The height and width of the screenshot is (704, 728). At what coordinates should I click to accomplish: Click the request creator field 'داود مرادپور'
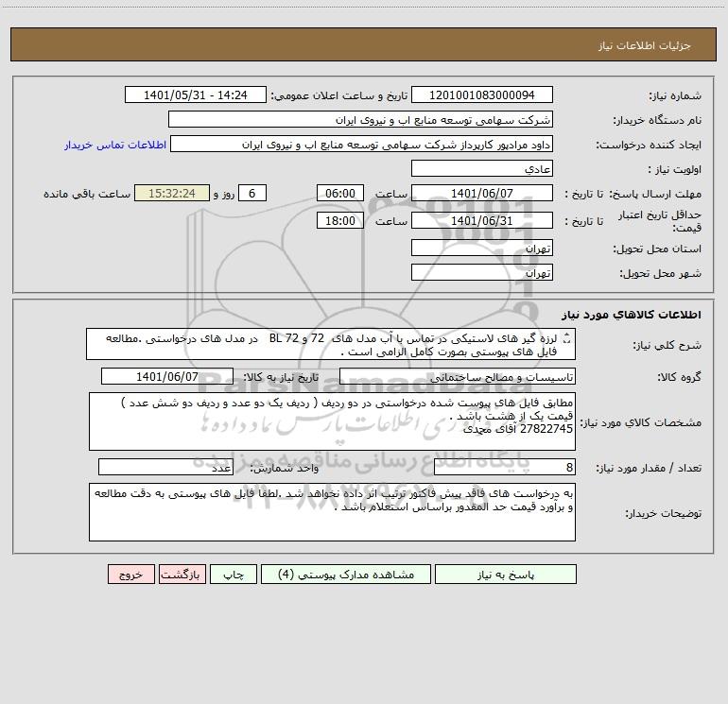point(362,144)
